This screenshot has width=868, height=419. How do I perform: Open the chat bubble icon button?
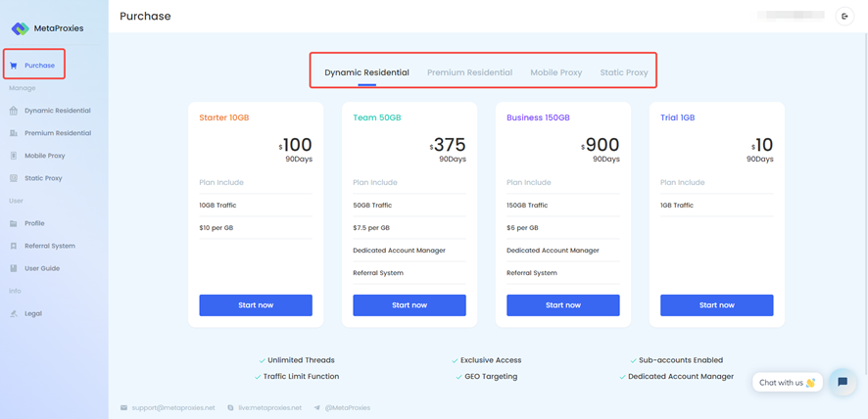tap(843, 382)
